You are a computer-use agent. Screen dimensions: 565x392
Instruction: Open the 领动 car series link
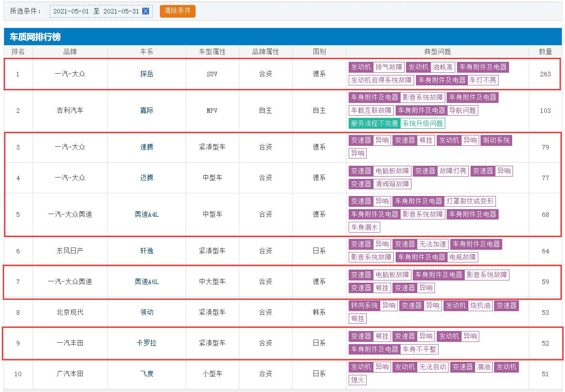[x=147, y=313]
